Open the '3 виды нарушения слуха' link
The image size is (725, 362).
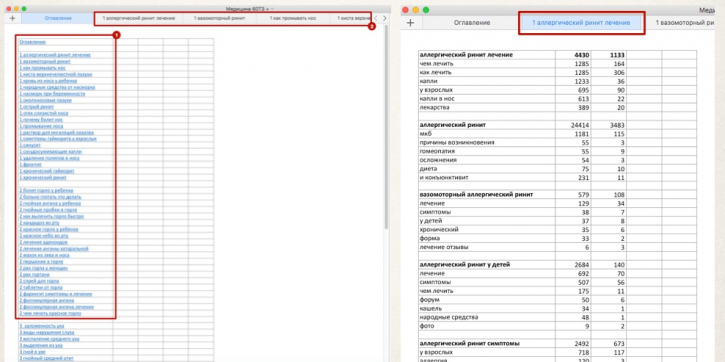(x=47, y=332)
